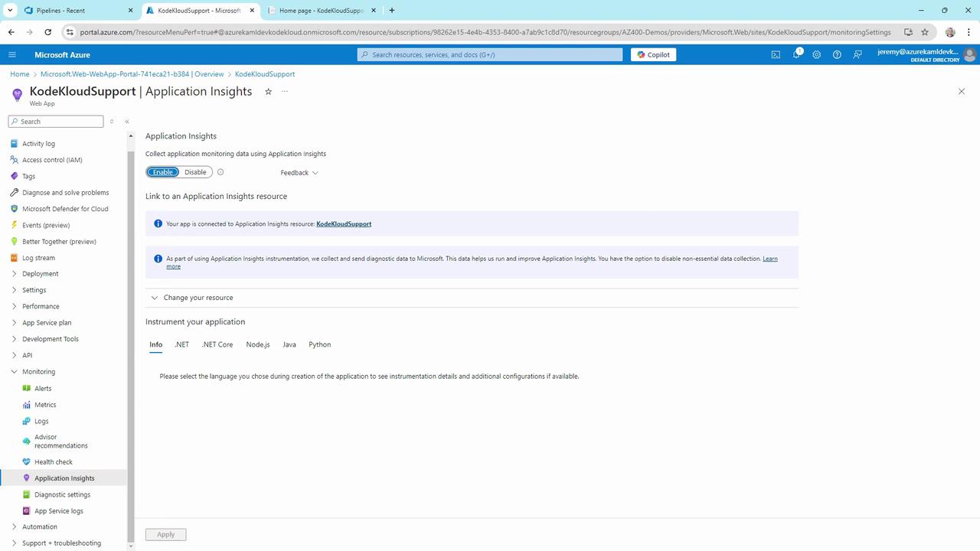Viewport: 980px width, 551px height.
Task: Switch to the Java tab
Action: [x=289, y=344]
